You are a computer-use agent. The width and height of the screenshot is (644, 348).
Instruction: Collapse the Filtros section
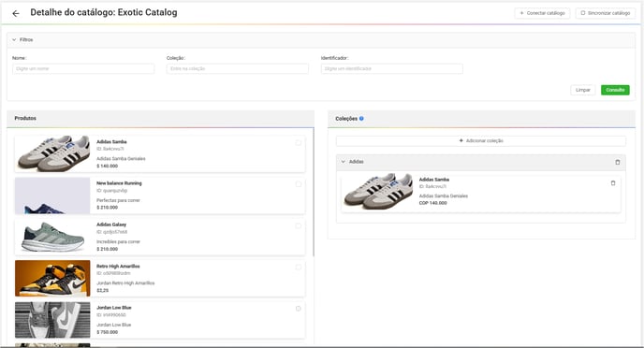point(14,40)
